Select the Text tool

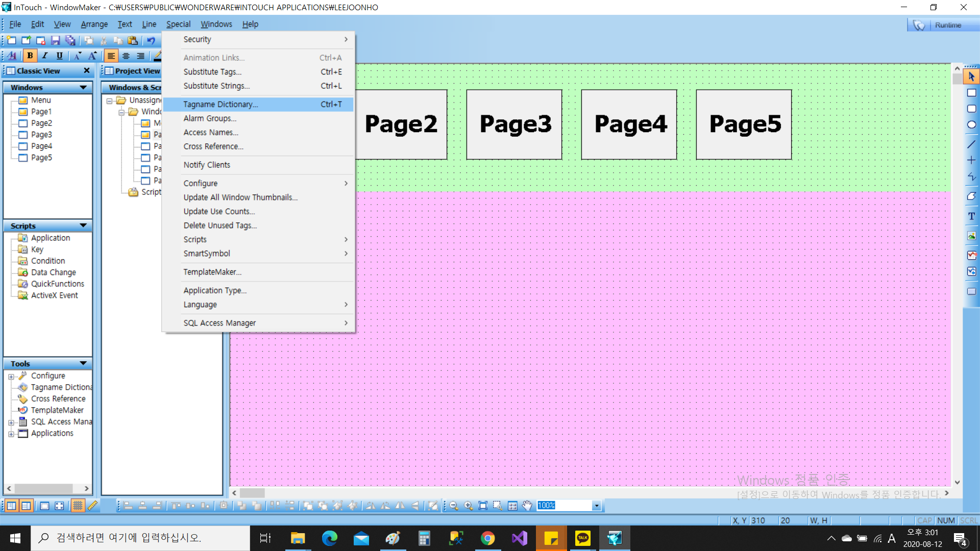(x=971, y=216)
